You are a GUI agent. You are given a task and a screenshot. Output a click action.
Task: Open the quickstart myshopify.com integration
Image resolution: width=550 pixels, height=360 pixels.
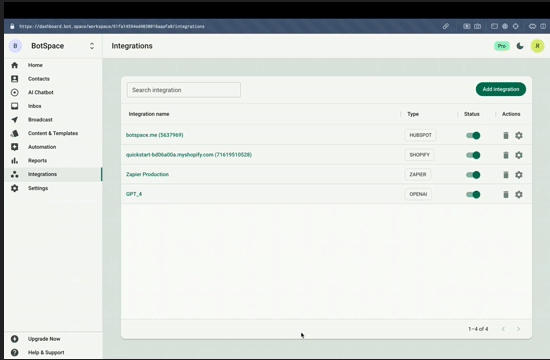click(x=189, y=155)
